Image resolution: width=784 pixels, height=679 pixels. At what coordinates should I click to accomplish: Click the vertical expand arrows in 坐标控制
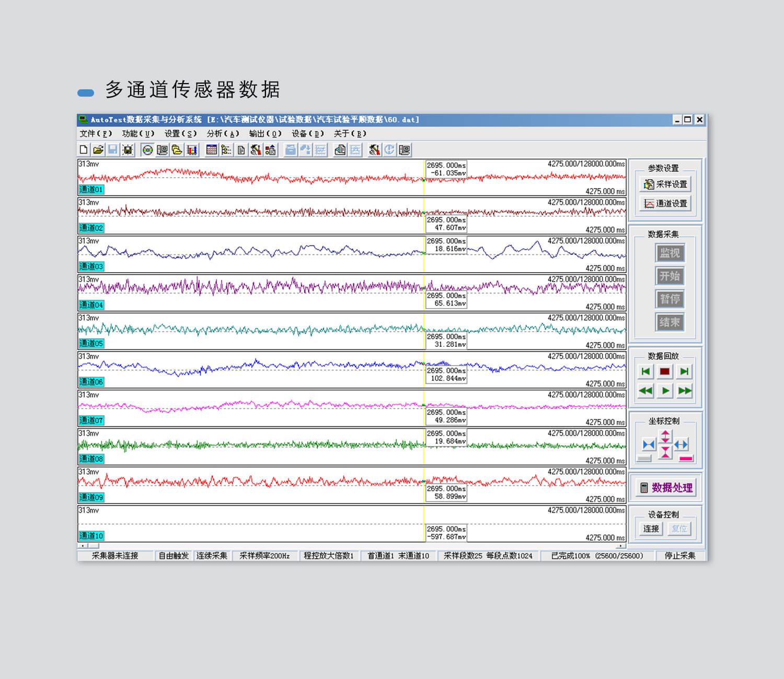[x=665, y=436]
